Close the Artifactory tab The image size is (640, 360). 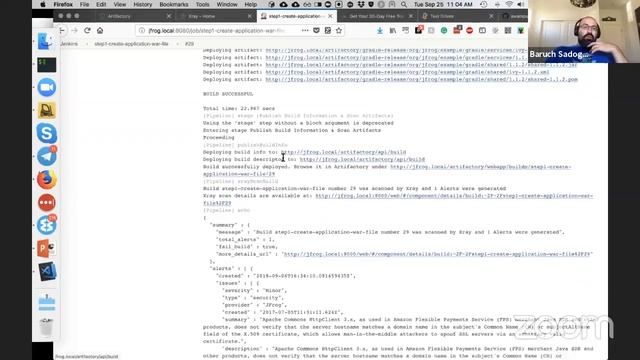[169, 16]
